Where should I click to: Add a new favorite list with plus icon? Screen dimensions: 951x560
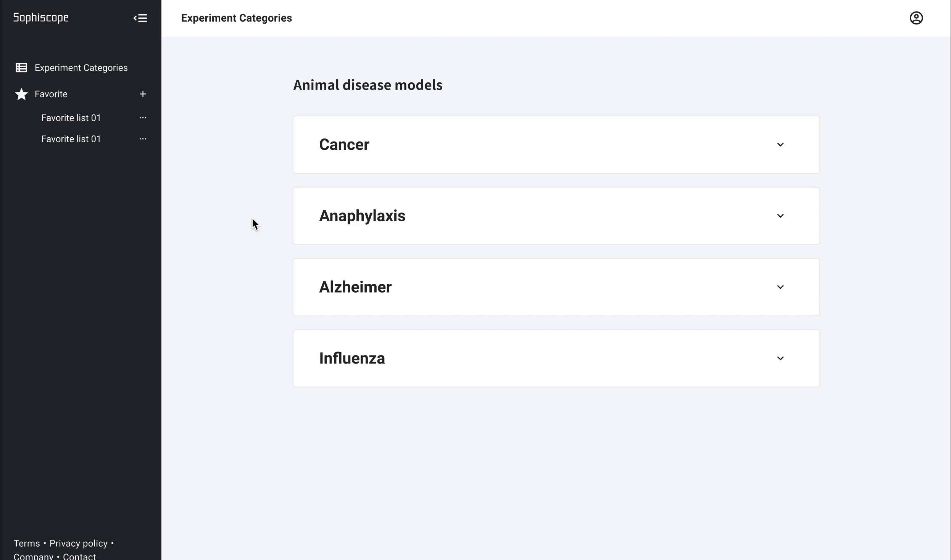pos(143,94)
